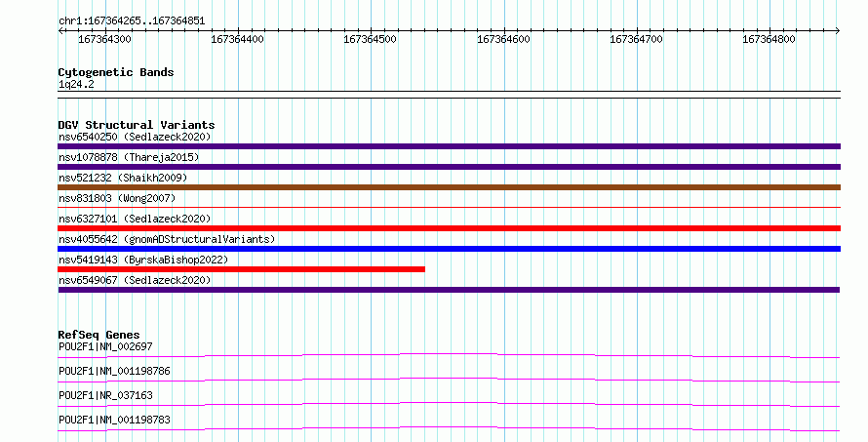Screen dimensions: 868x442
Task: Select the 1q24.2 band label
Action: coord(76,84)
